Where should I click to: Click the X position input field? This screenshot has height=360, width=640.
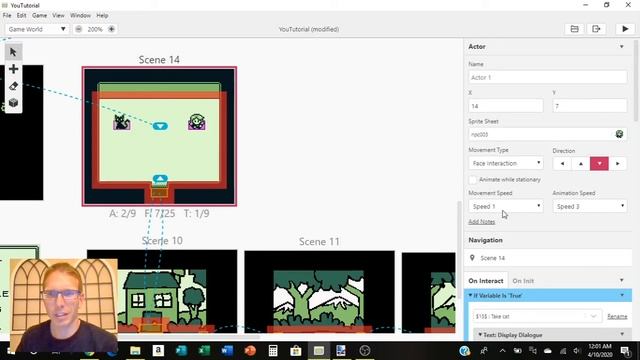coord(506,106)
